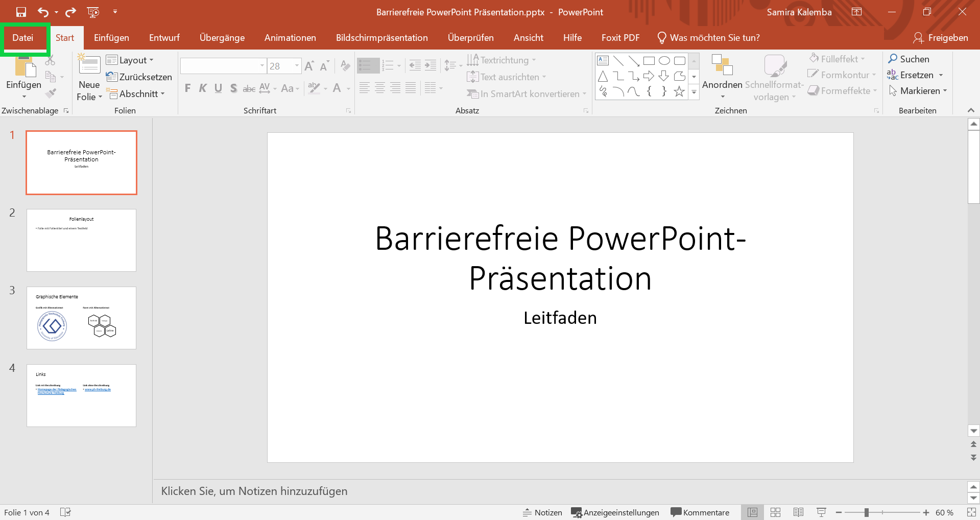Open the Schriftgrad size dropdown

tap(296, 66)
